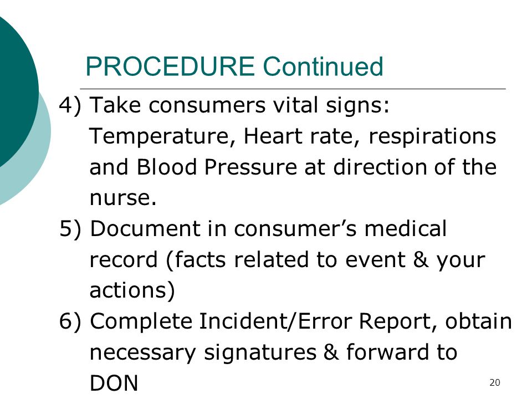This screenshot has height=399, width=532.
Task: Click the DON abbreviation
Action: click(x=114, y=383)
